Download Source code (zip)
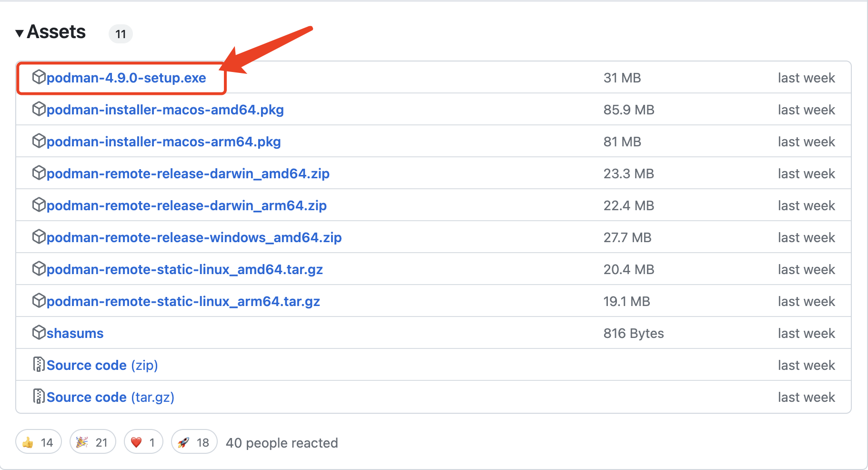 (x=102, y=365)
